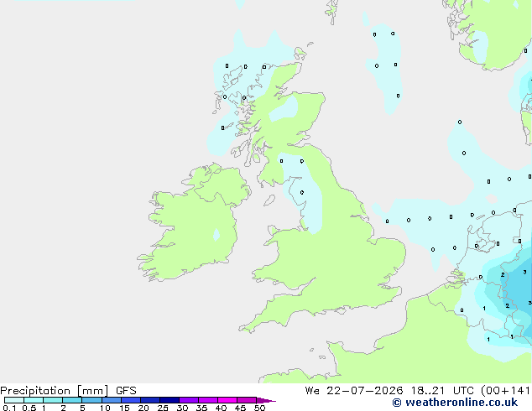Click the '0.1' legend scale label
The width and height of the screenshot is (532, 411).
pos(9,408)
